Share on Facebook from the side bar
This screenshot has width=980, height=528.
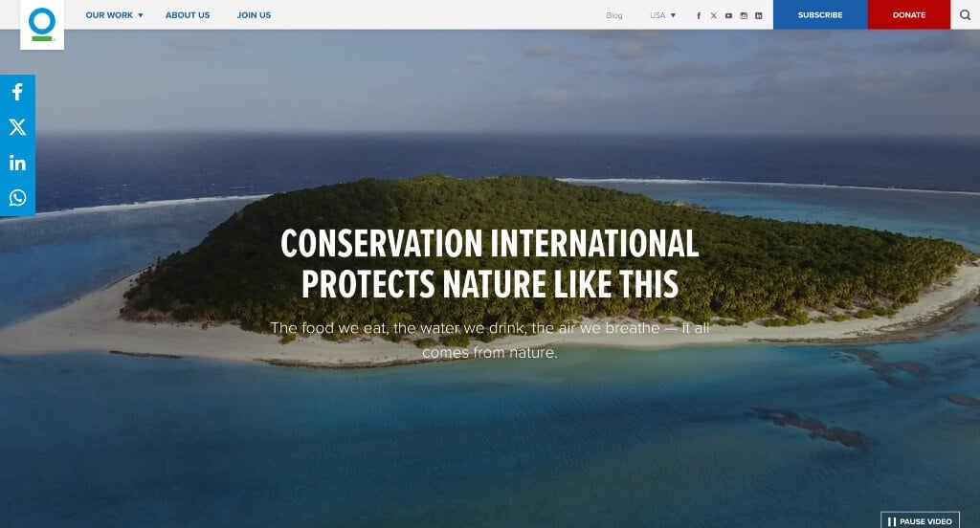[17, 93]
